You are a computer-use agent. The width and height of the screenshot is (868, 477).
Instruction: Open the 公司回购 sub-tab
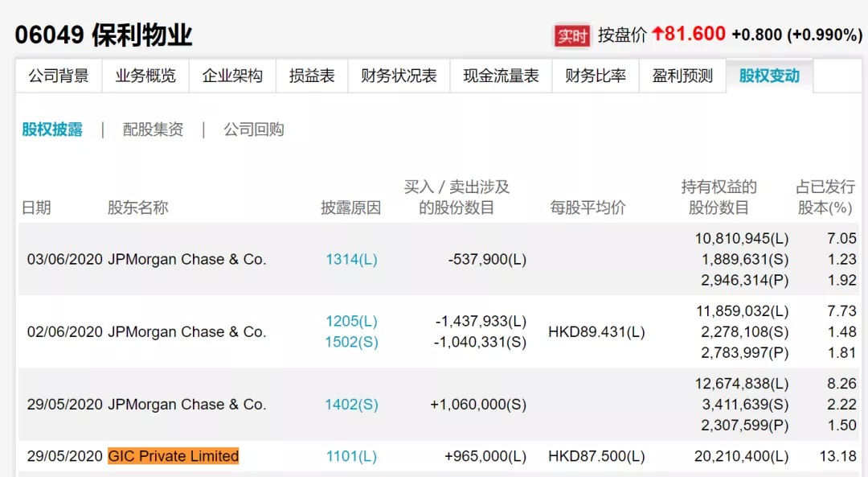click(253, 130)
